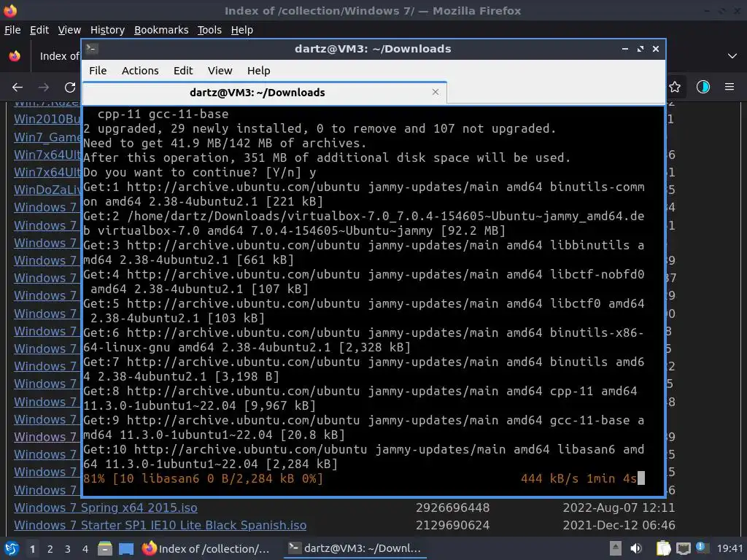Open the removable media eject tray icon

(615, 548)
